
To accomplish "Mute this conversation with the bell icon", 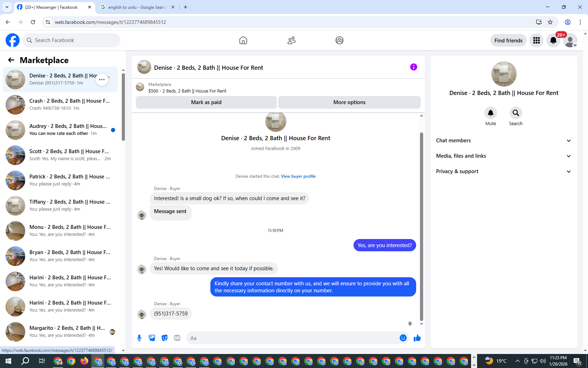I will (x=491, y=113).
